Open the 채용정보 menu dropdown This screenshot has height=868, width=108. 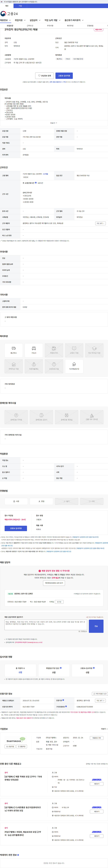[5, 20]
